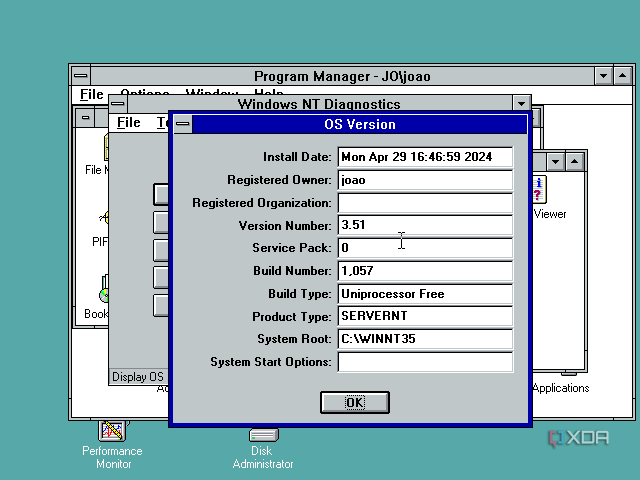Open Windows NT Diagnostics control menu box
The image size is (640, 480).
click(118, 104)
